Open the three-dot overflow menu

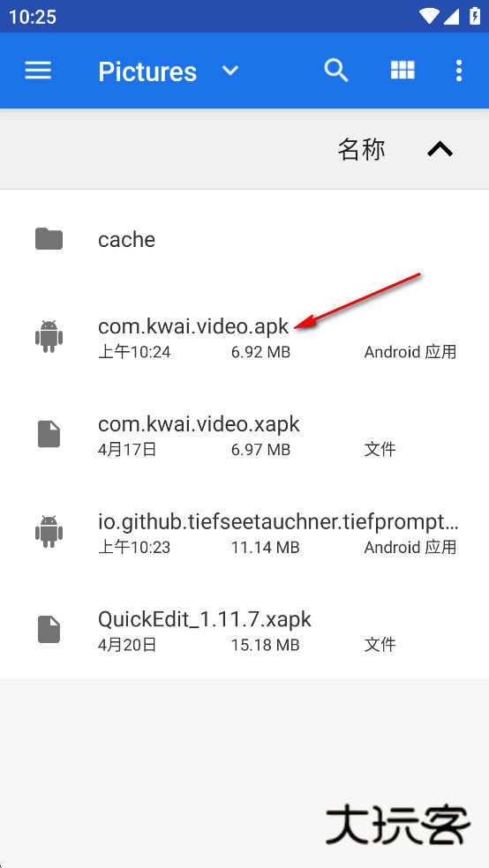[458, 71]
